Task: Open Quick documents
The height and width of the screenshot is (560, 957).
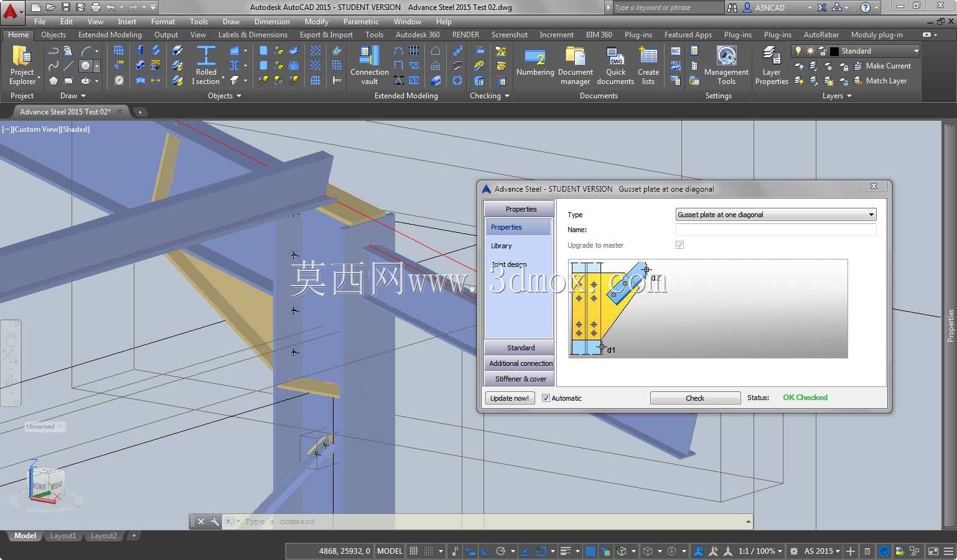Action: (615, 65)
